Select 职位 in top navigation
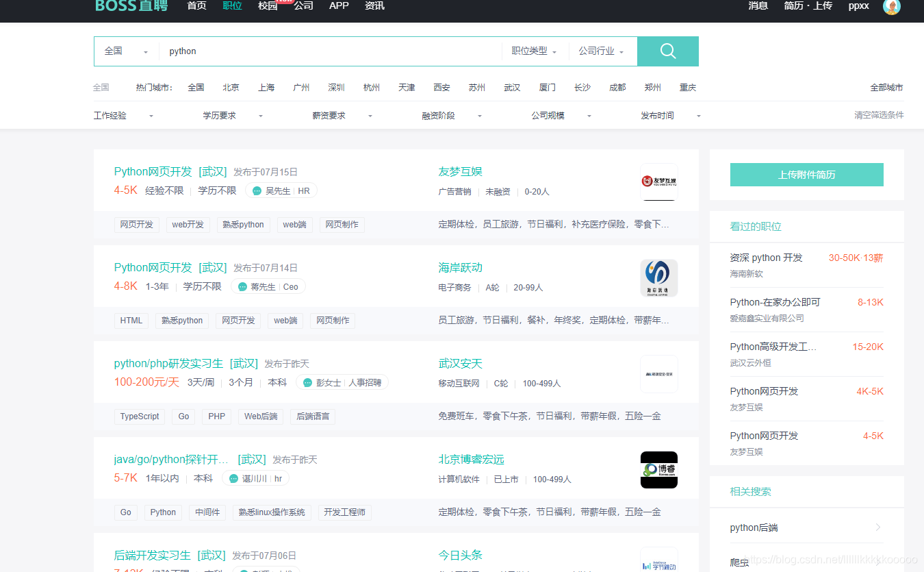Image resolution: width=924 pixels, height=572 pixels. tap(232, 5)
